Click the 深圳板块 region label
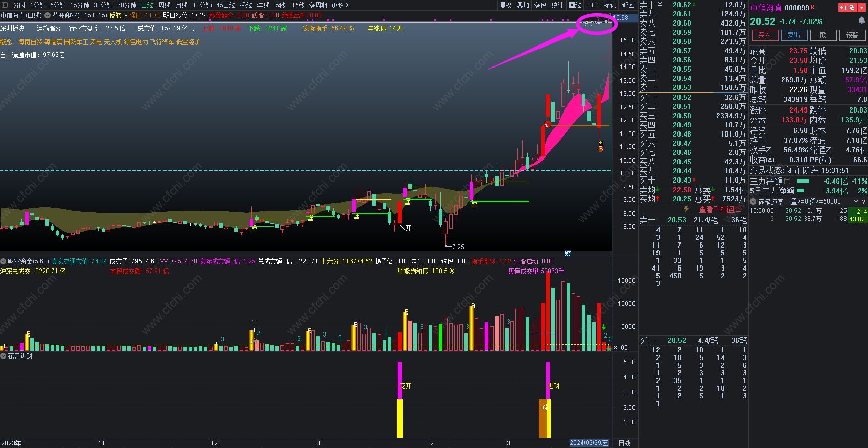Viewport: 868px width, 448px height. click(12, 28)
